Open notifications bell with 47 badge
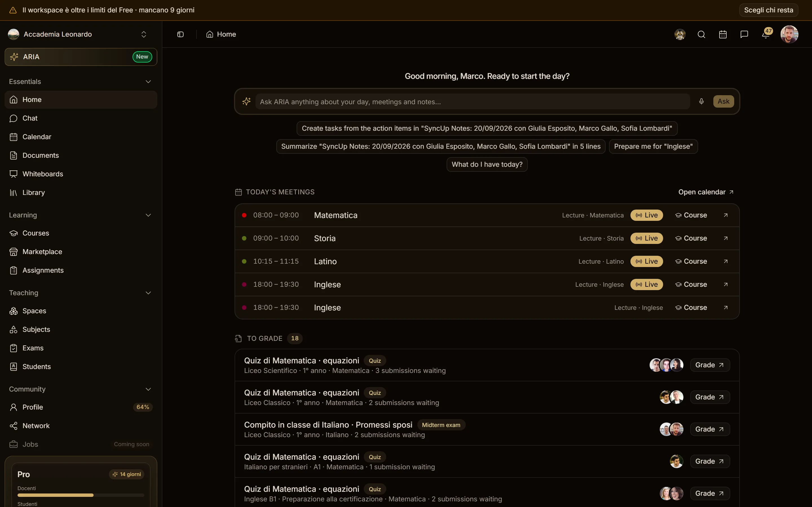 tap(766, 34)
